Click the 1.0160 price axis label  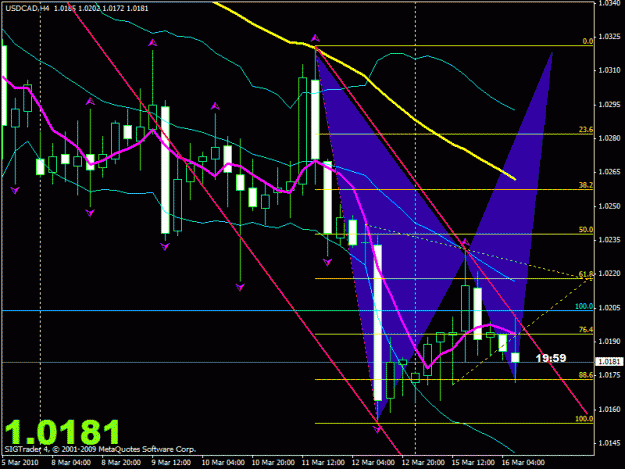609,409
